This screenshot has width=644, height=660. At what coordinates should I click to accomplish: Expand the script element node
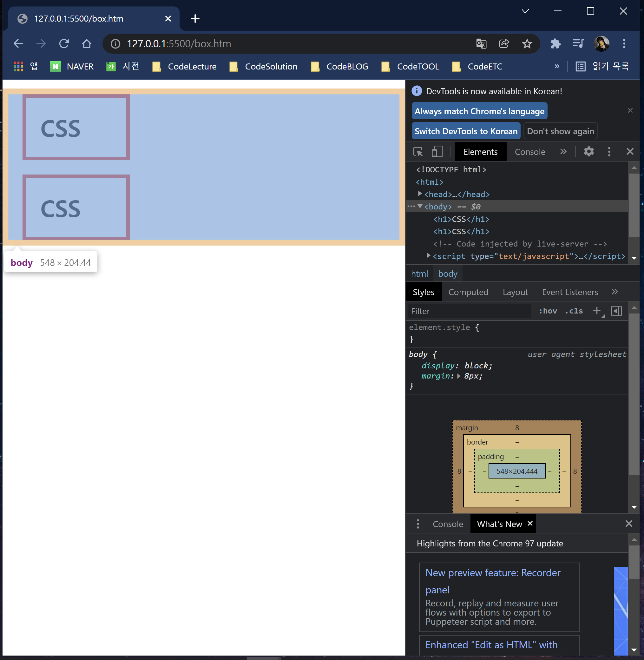tap(428, 256)
